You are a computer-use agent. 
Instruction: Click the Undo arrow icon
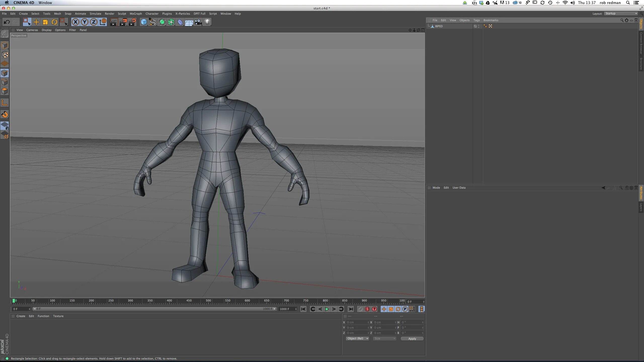[6, 22]
